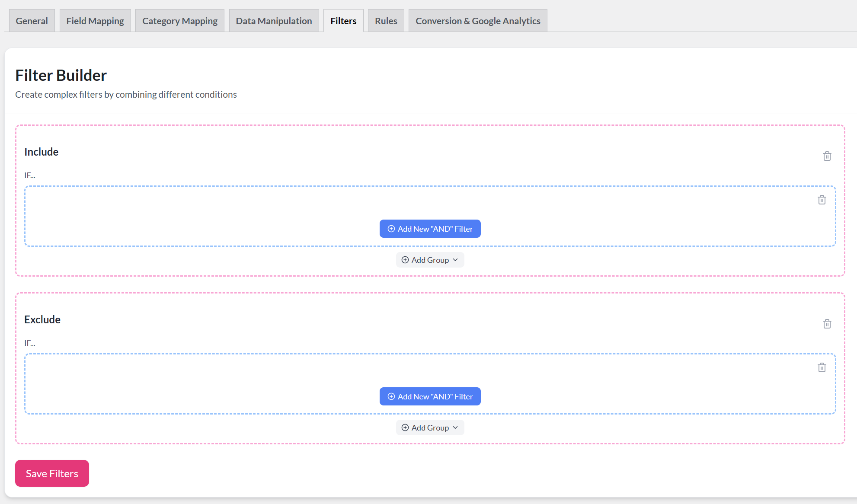
Task: Click the plus icon on the Include "AND" Filter button
Action: coord(391,229)
